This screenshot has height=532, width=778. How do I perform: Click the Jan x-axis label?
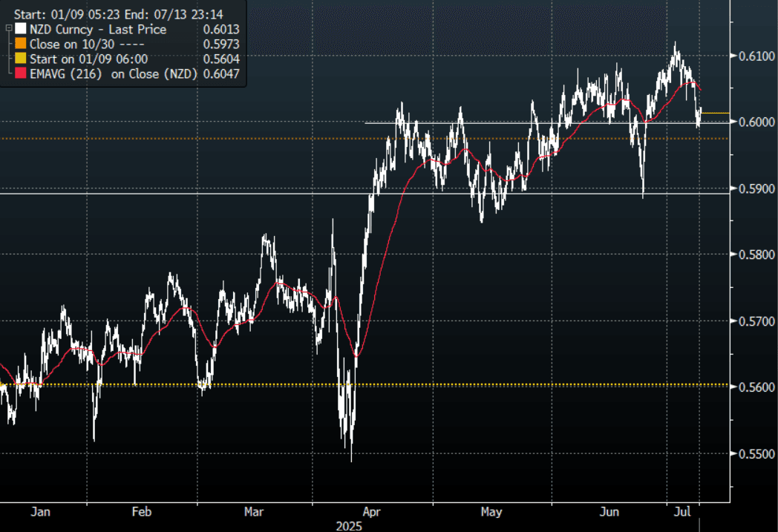point(40,511)
